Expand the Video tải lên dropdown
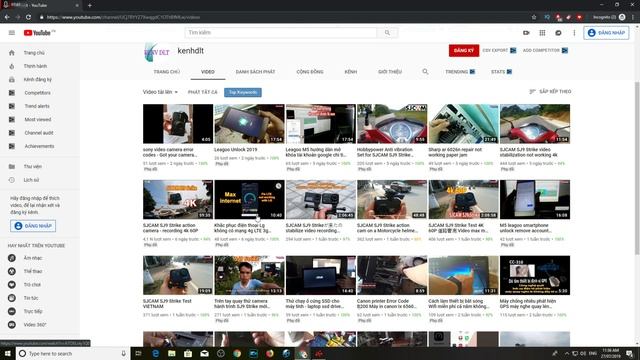Viewport: 640px width, 360px height. click(x=160, y=92)
